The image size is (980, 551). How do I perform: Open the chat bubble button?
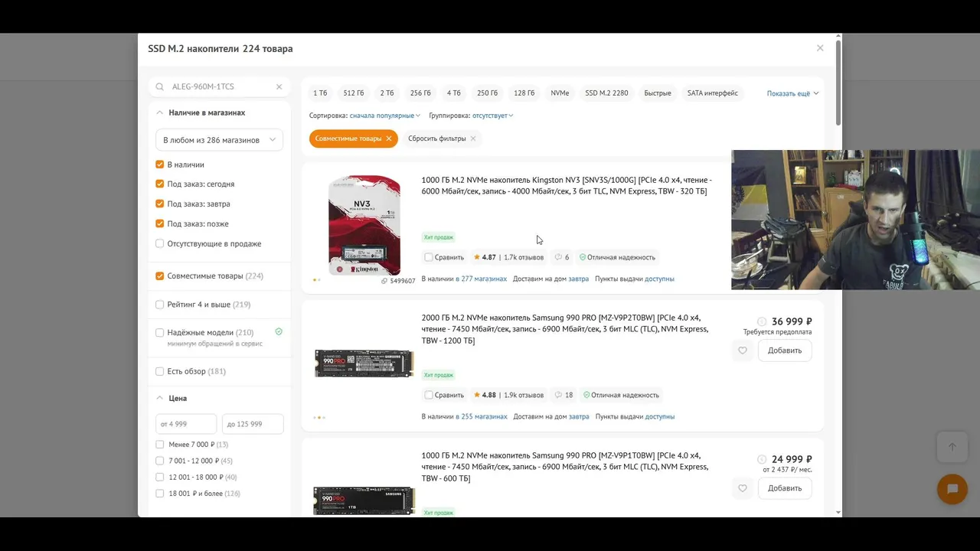[952, 489]
